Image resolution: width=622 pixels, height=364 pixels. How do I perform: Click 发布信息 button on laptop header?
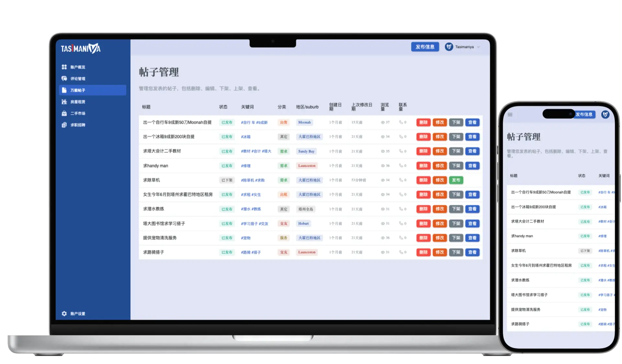pyautogui.click(x=425, y=47)
